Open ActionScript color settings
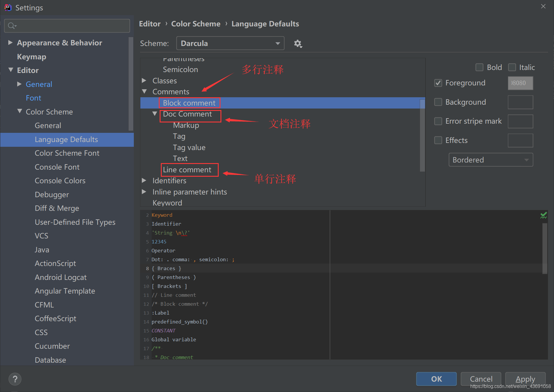The image size is (554, 392). pos(55,263)
